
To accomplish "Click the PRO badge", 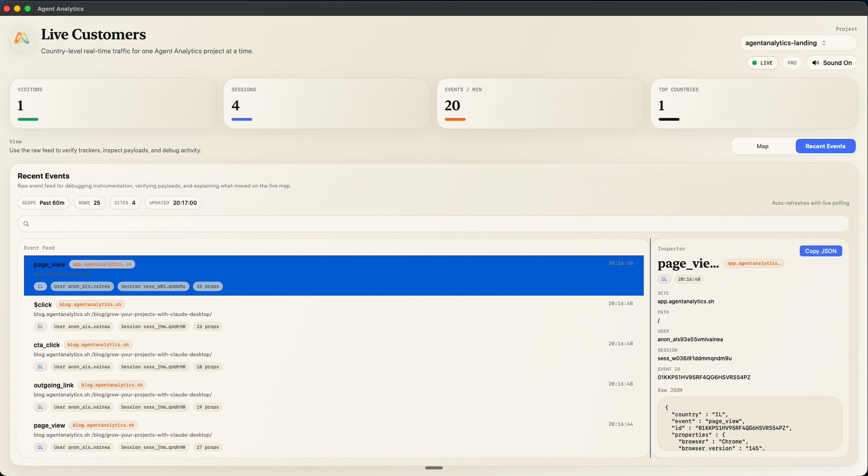I will pyautogui.click(x=792, y=63).
